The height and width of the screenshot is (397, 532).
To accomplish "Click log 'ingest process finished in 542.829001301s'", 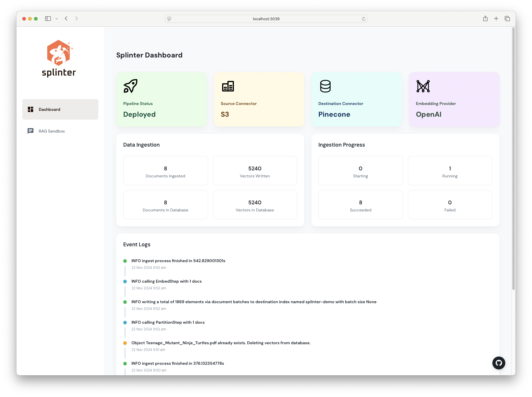I will [x=178, y=261].
